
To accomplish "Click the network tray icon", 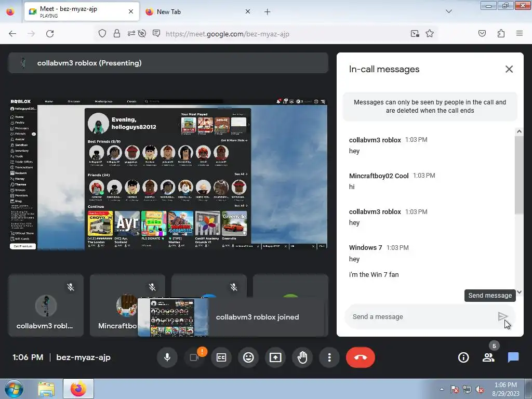I will coord(467,390).
